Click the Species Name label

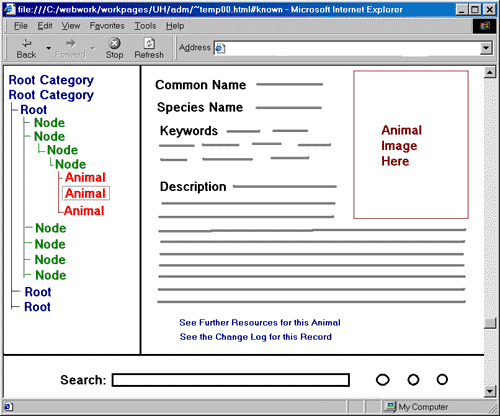coord(200,107)
